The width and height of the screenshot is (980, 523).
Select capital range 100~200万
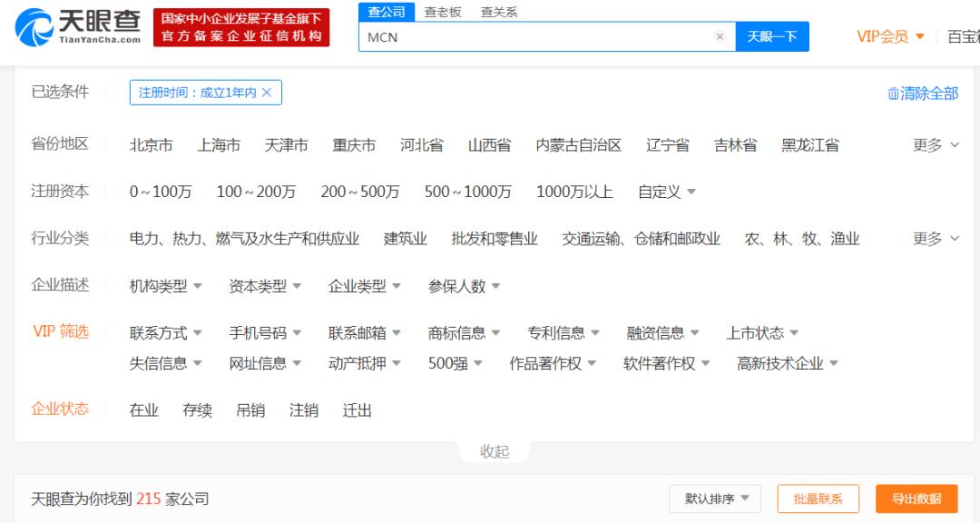tap(256, 192)
